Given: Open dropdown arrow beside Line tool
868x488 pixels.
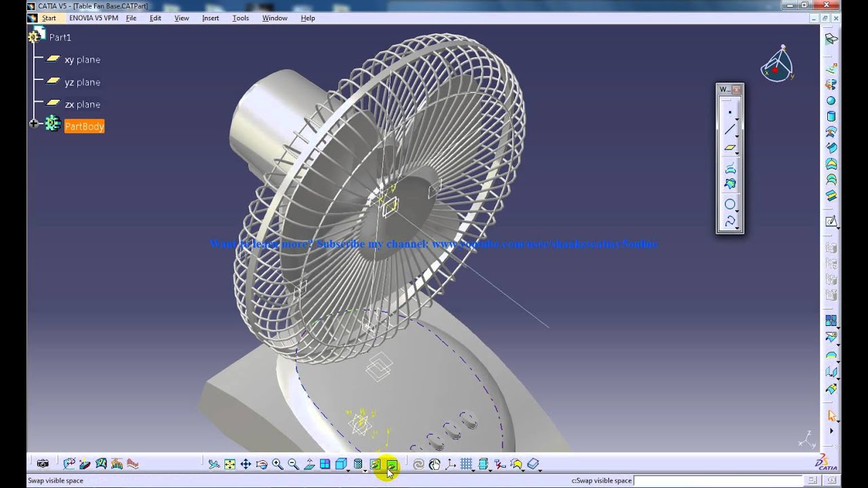Looking at the screenshot, I should 737,136.
